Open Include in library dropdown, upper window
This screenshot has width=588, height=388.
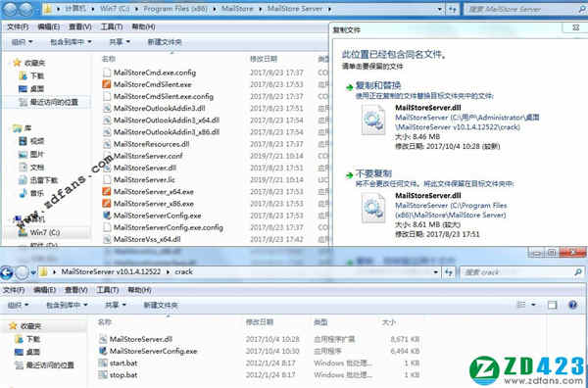pyautogui.click(x=71, y=42)
